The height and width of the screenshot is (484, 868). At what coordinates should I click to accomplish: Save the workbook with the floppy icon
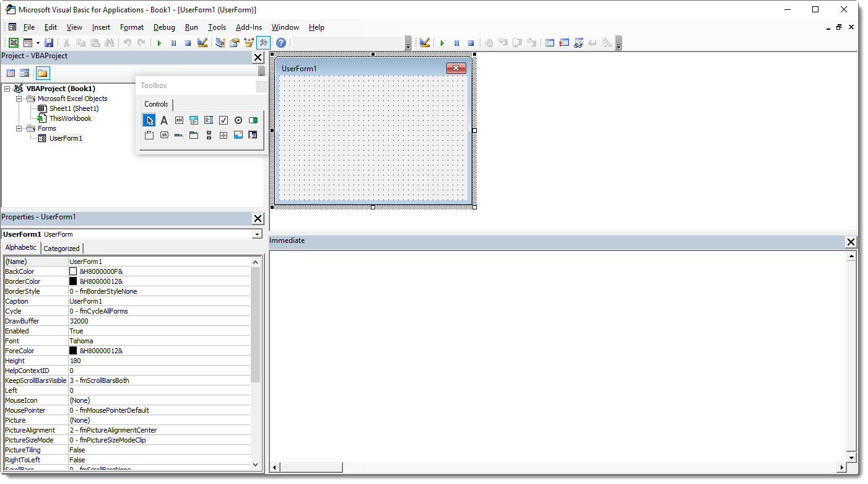click(x=49, y=43)
